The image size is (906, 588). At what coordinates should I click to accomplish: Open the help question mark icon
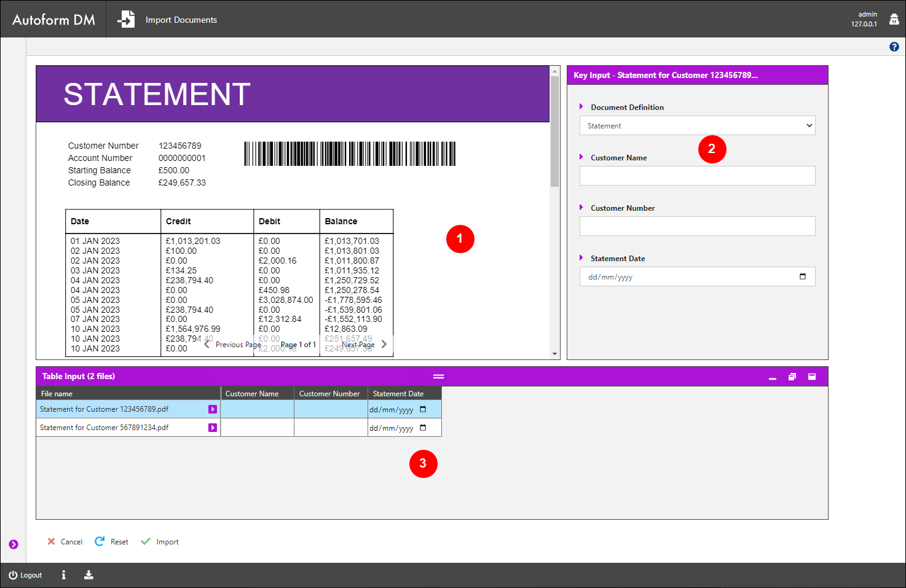pos(894,47)
